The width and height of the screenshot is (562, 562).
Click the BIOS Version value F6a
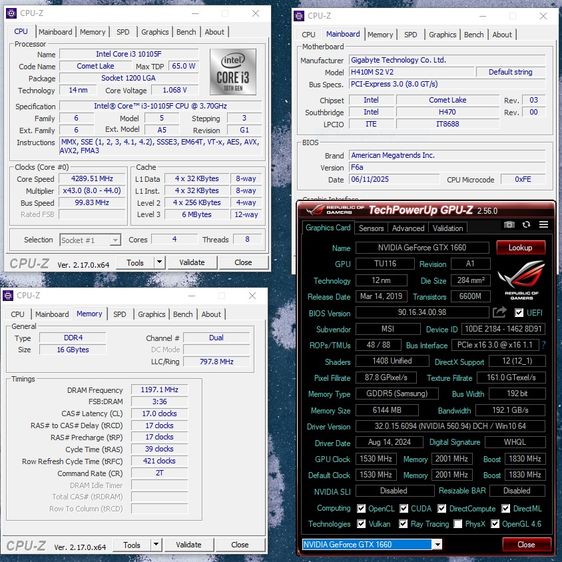pos(447,167)
